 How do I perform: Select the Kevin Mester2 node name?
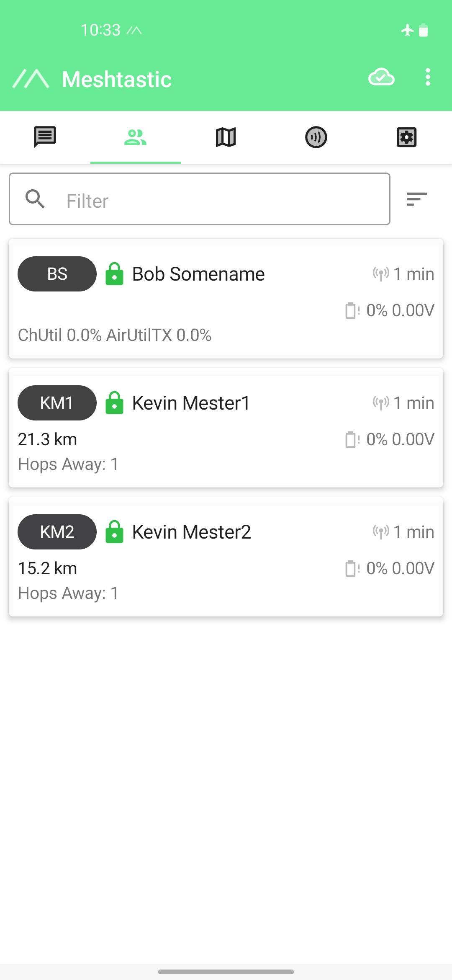point(191,532)
